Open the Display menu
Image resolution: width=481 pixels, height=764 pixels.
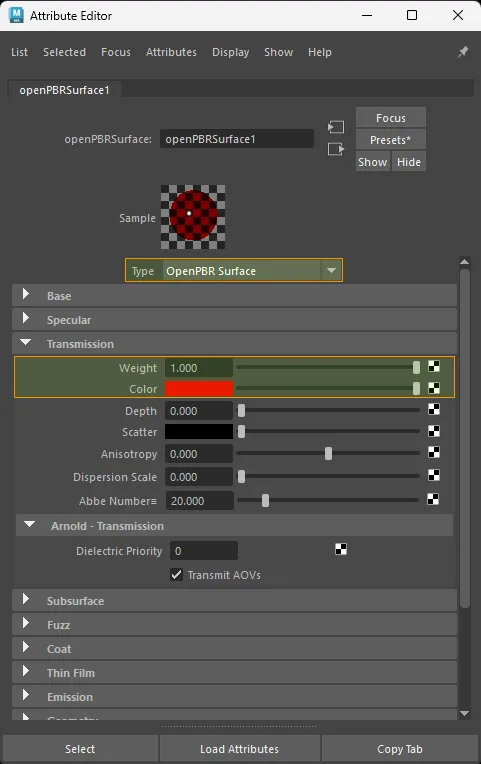tap(231, 52)
